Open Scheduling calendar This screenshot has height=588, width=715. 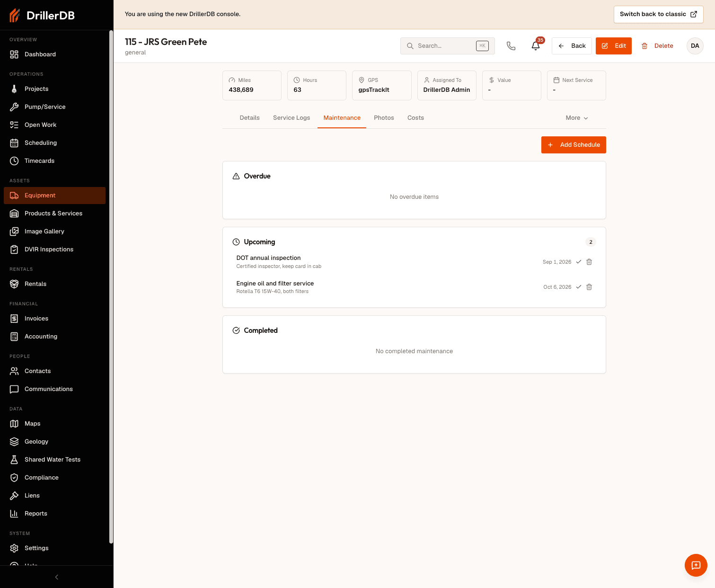pyautogui.click(x=54, y=143)
